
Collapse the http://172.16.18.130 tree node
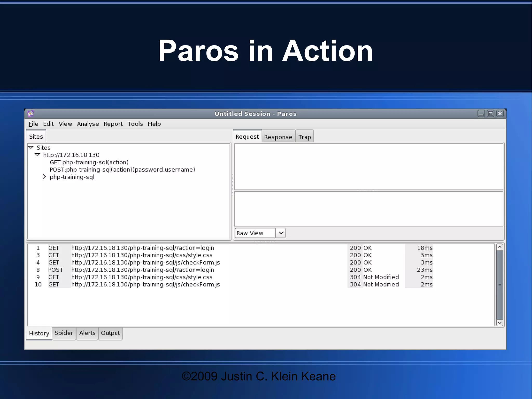click(x=37, y=155)
